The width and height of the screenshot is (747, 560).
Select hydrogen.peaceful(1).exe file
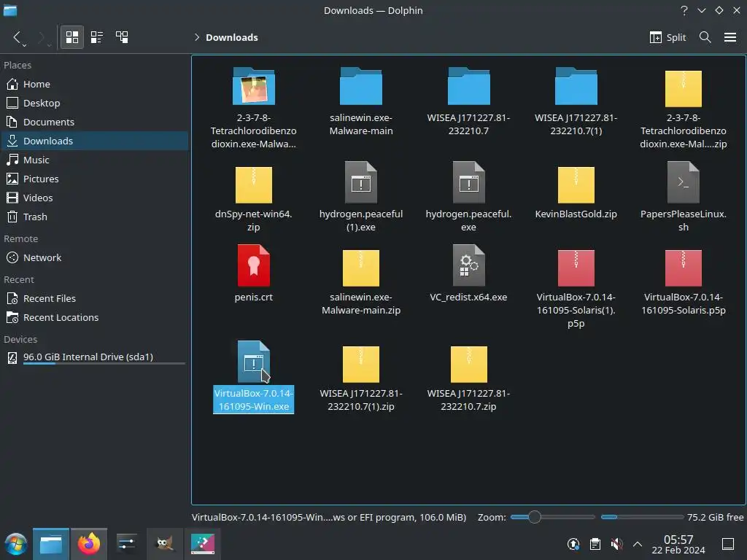pos(361,198)
